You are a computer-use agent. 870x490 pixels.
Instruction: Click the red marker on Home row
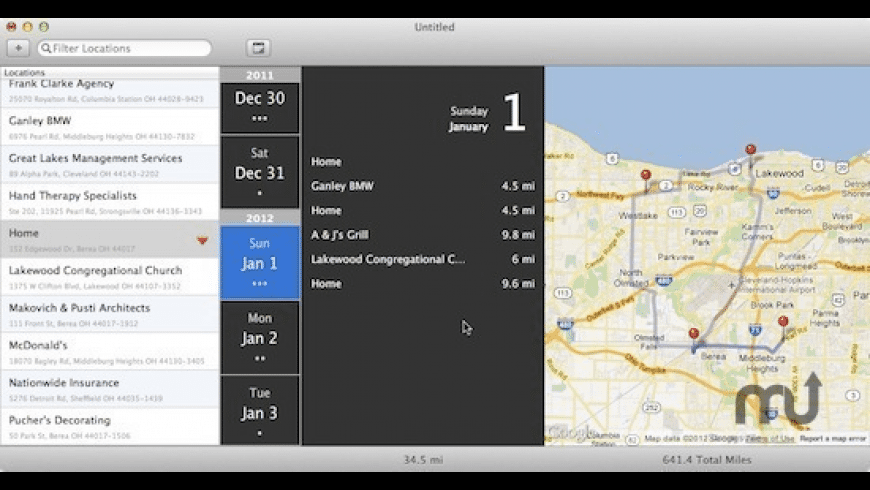click(x=203, y=240)
